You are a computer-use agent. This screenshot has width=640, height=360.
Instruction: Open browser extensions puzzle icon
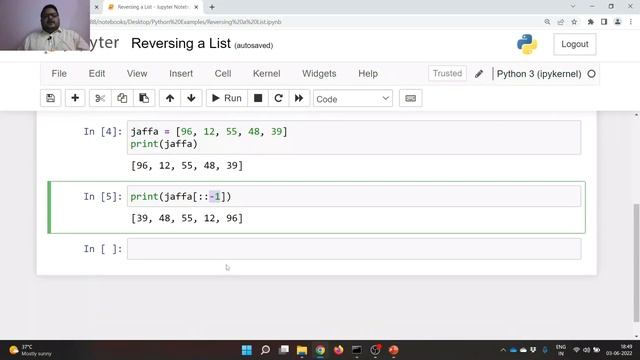tap(591, 22)
